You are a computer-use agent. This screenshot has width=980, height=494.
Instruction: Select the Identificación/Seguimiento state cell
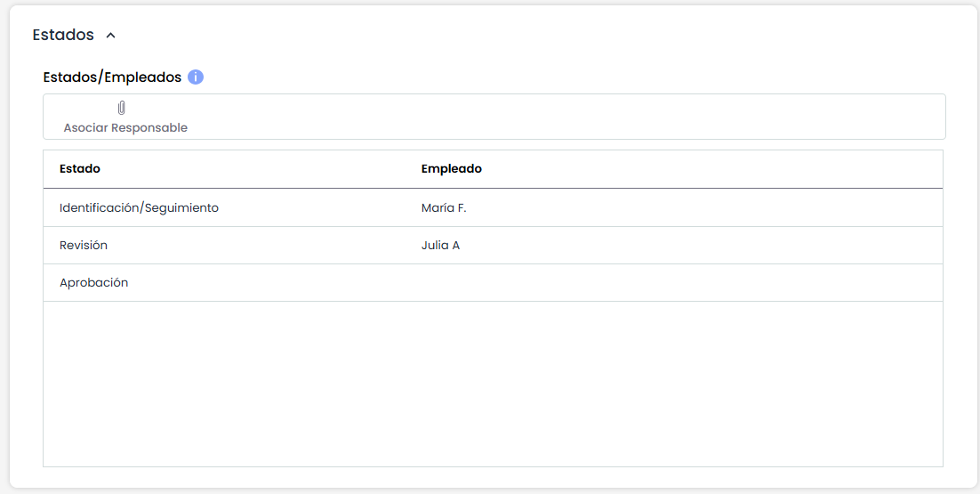[x=139, y=207]
